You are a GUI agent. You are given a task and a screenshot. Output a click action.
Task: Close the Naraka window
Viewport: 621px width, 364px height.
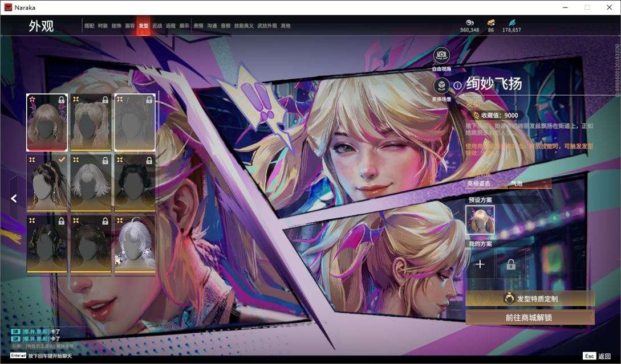[x=609, y=7]
